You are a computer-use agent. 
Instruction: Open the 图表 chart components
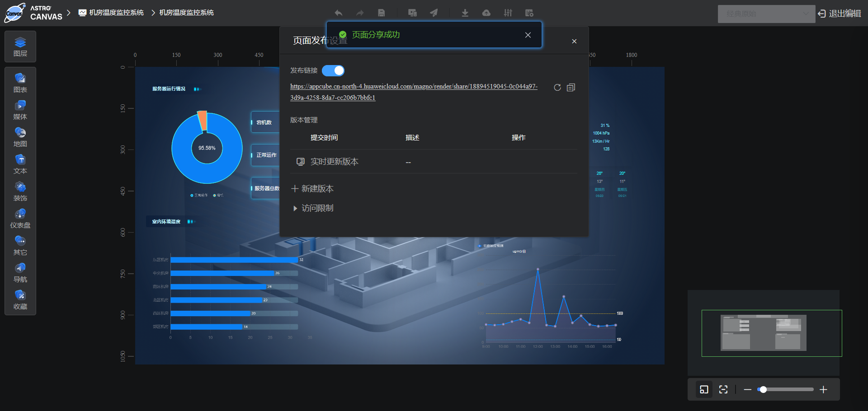[x=20, y=83]
